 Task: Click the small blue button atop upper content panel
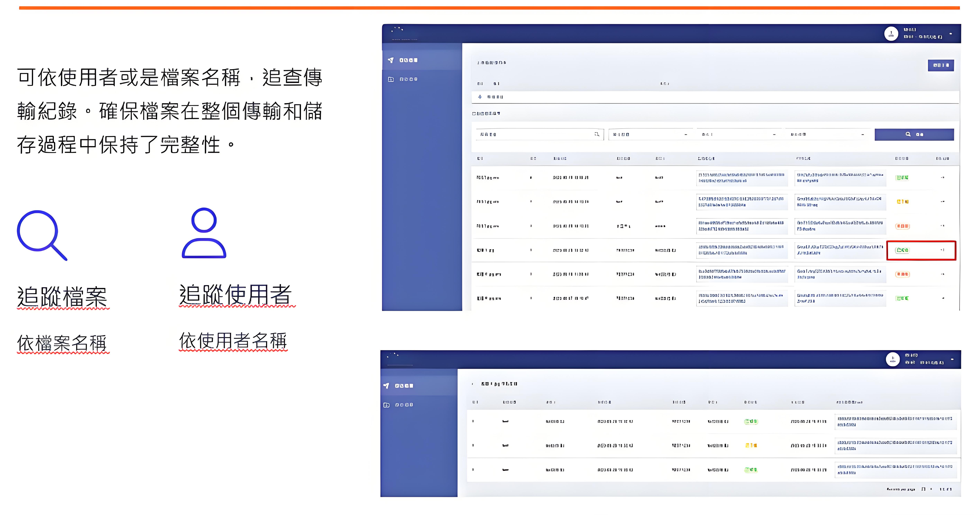point(941,65)
